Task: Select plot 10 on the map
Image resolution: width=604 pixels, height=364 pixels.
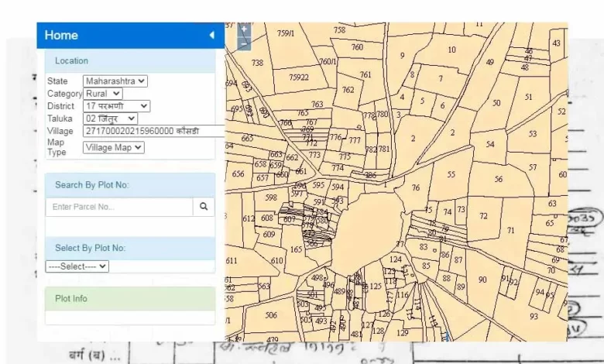Action: [x=451, y=50]
